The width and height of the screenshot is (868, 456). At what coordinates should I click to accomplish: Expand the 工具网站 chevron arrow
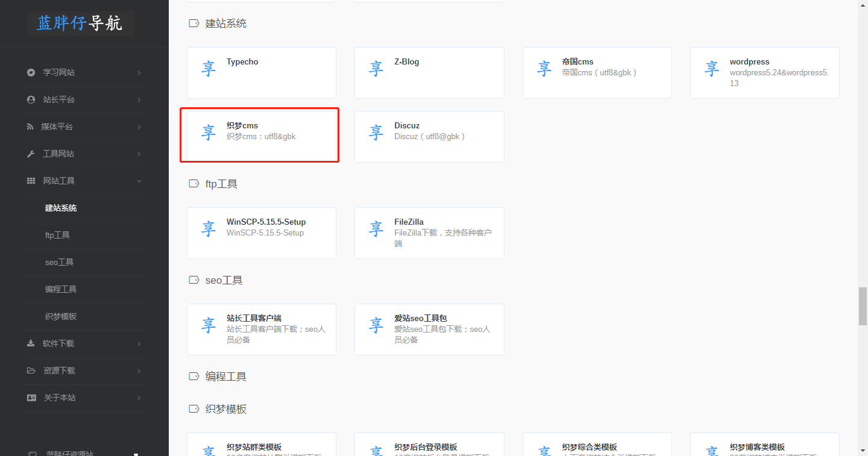139,154
